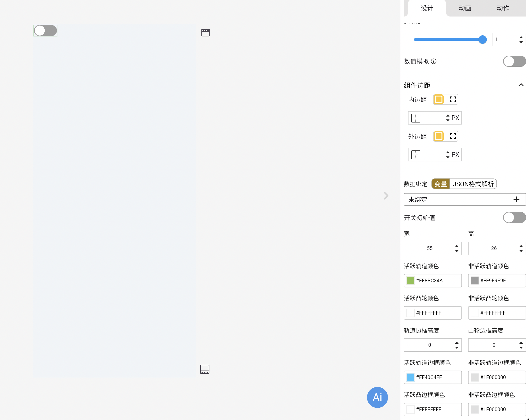Collapse the 组件边距 section
The image size is (529, 420).
pyautogui.click(x=521, y=85)
